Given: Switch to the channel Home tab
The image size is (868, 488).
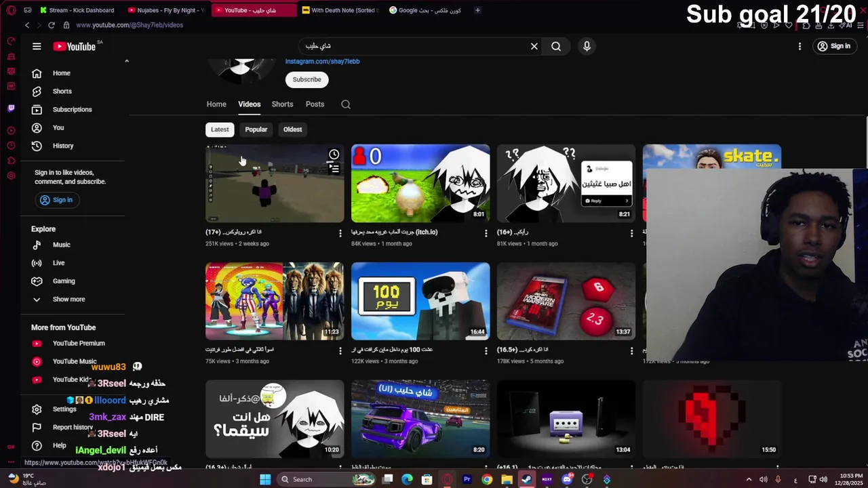Looking at the screenshot, I should [216, 104].
